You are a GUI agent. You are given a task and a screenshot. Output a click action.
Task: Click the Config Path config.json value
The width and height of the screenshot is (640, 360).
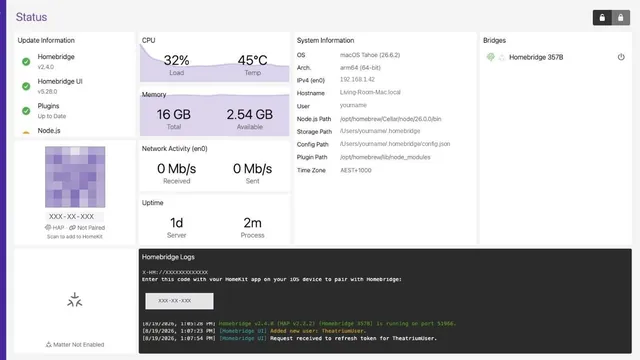395,144
